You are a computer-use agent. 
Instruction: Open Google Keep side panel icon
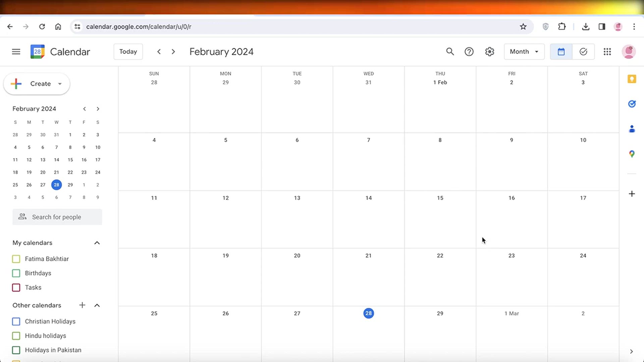point(632,79)
